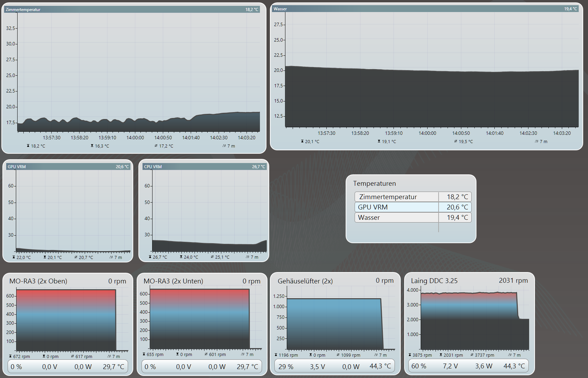Click the maximum icon beside 672 rpm
The image size is (588, 378).
tap(10, 356)
